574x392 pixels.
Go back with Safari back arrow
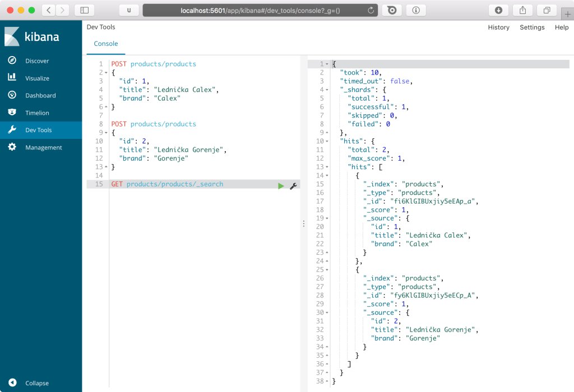click(49, 10)
